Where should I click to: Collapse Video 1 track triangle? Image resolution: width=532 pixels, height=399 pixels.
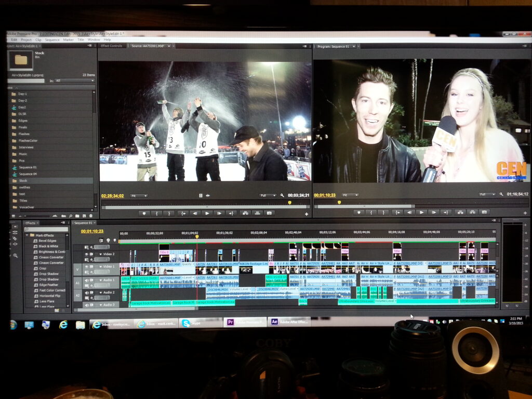100,267
